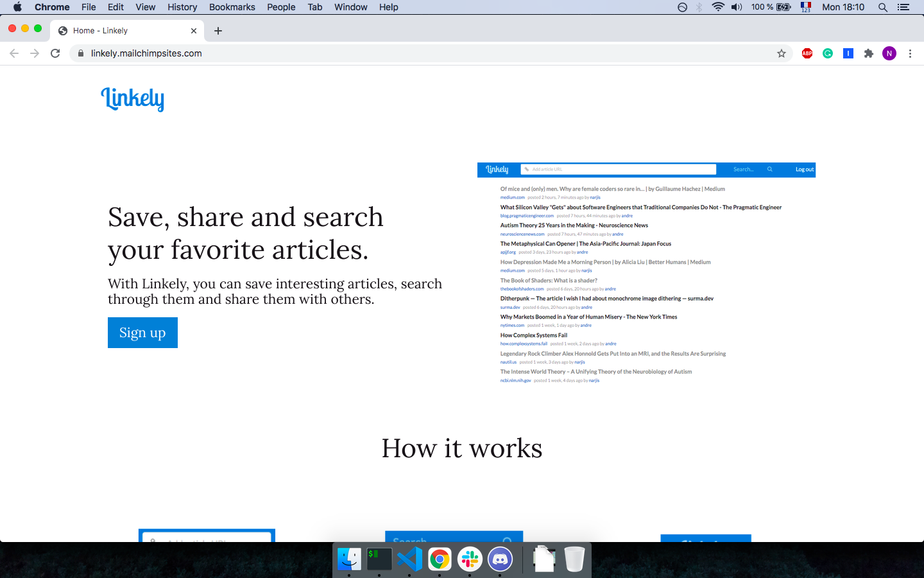Open Visual Studio Code from the Dock
The width and height of the screenshot is (924, 578).
(x=409, y=559)
